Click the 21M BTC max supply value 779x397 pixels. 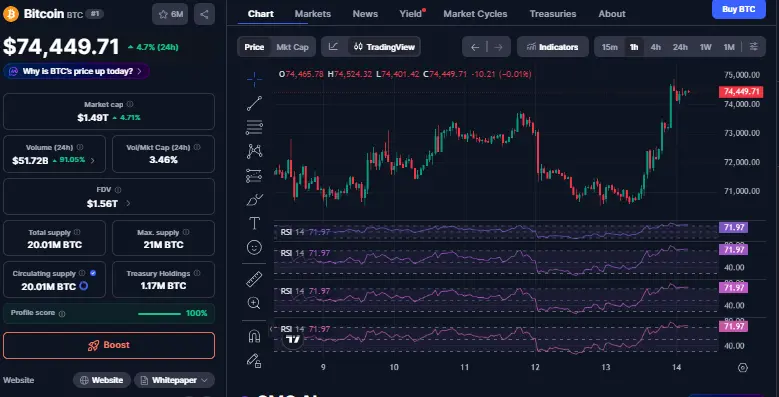[163, 245]
